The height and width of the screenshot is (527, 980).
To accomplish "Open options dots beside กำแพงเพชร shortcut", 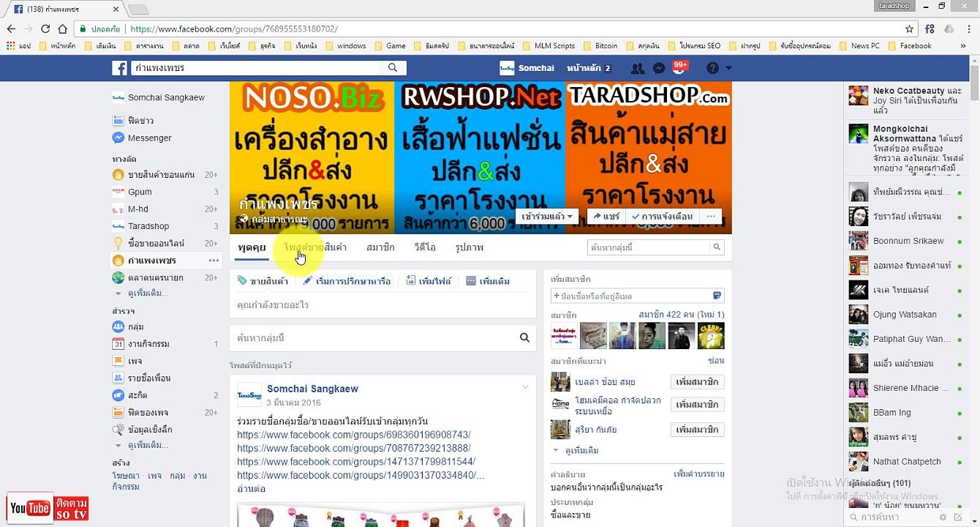I will coord(214,261).
